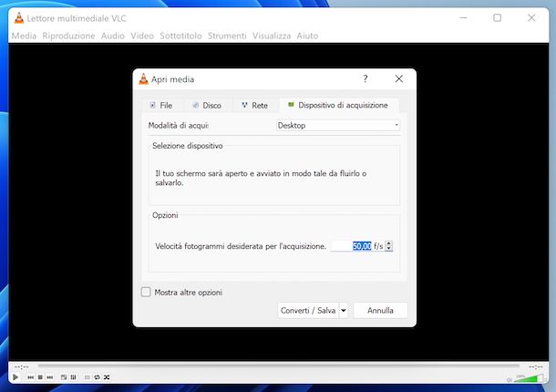This screenshot has height=392, width=556.
Task: Open the Video menu
Action: pyautogui.click(x=142, y=36)
